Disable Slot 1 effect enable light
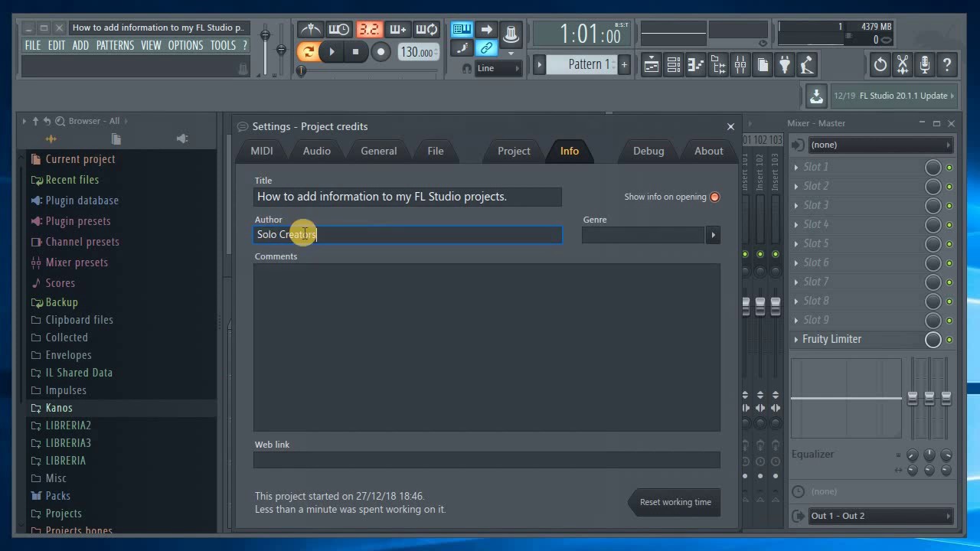 pyautogui.click(x=949, y=168)
